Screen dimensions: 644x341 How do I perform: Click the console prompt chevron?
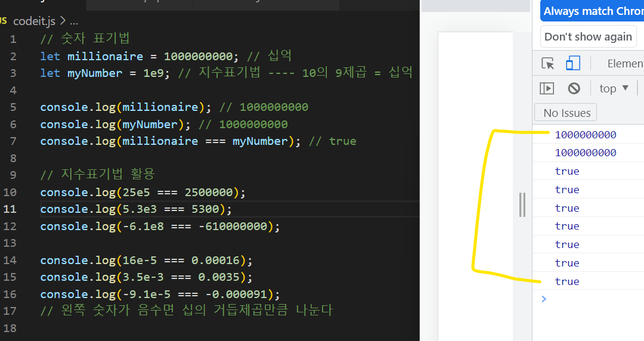tap(544, 299)
